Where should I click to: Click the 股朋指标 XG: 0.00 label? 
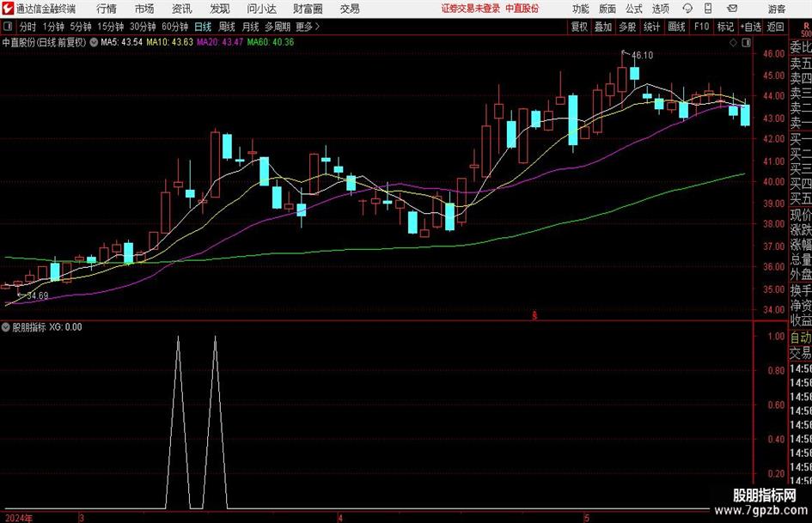47,326
